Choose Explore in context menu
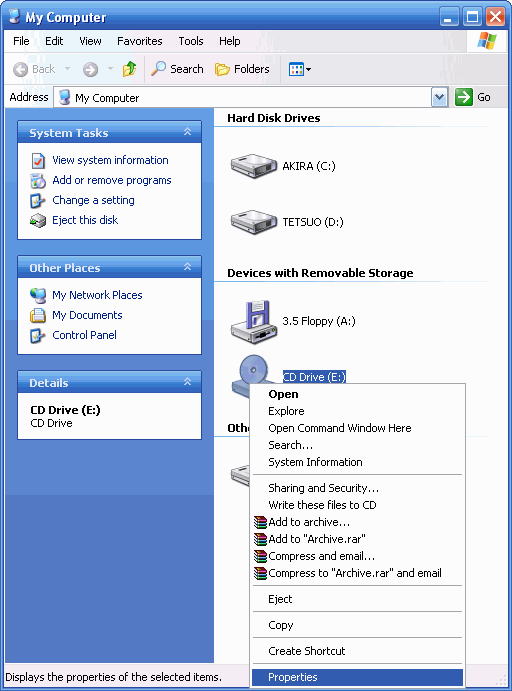Viewport: 512px width, 691px height. coord(357,411)
